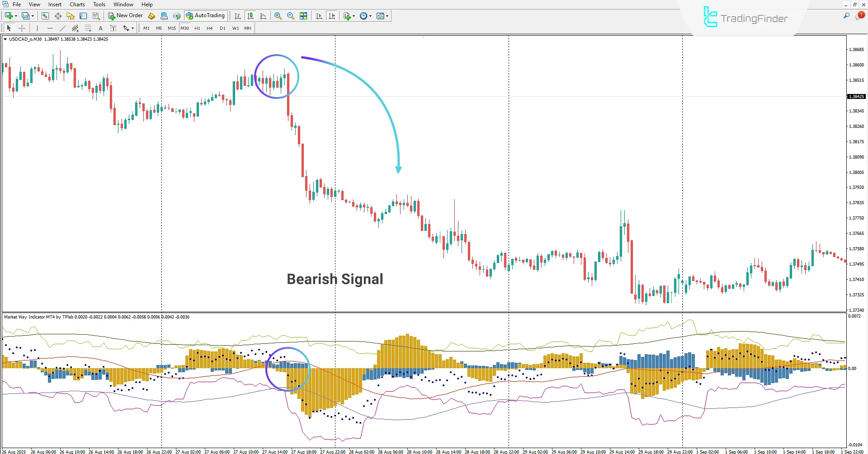Select the Text label tool

coord(113,28)
